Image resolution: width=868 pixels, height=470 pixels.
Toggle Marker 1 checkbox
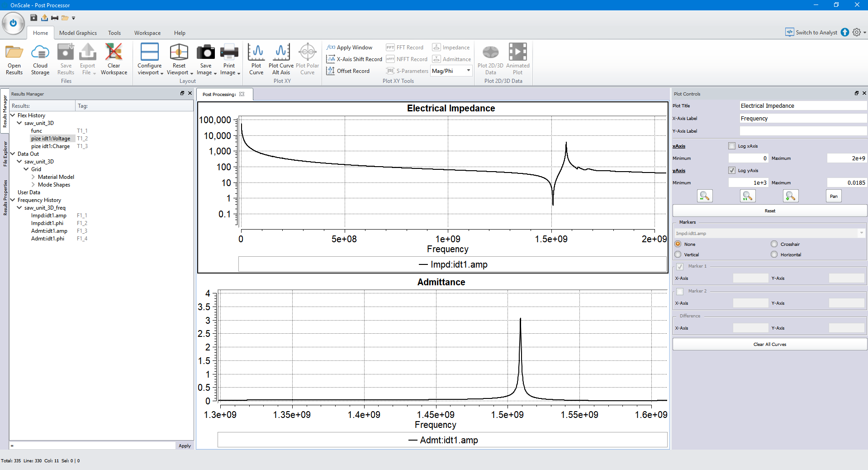tap(680, 266)
